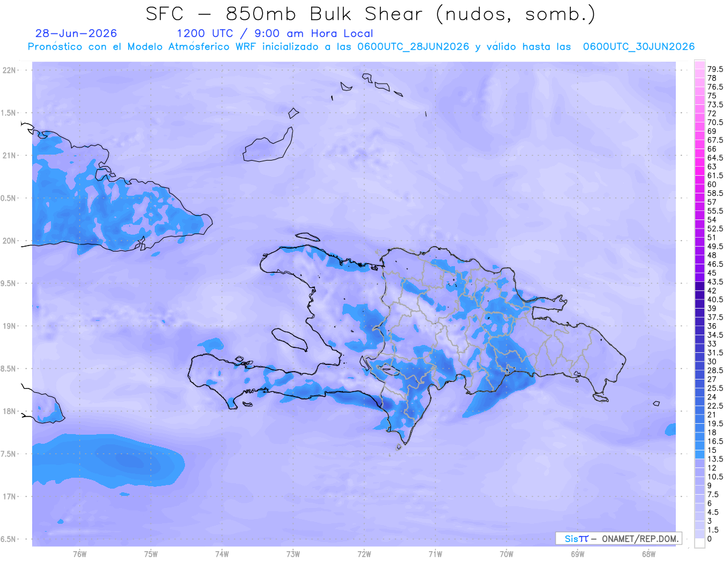Screen dimensions: 728x562
Task: Pick the bright blue swatch between 13.5 and 15
Action: [x=699, y=455]
